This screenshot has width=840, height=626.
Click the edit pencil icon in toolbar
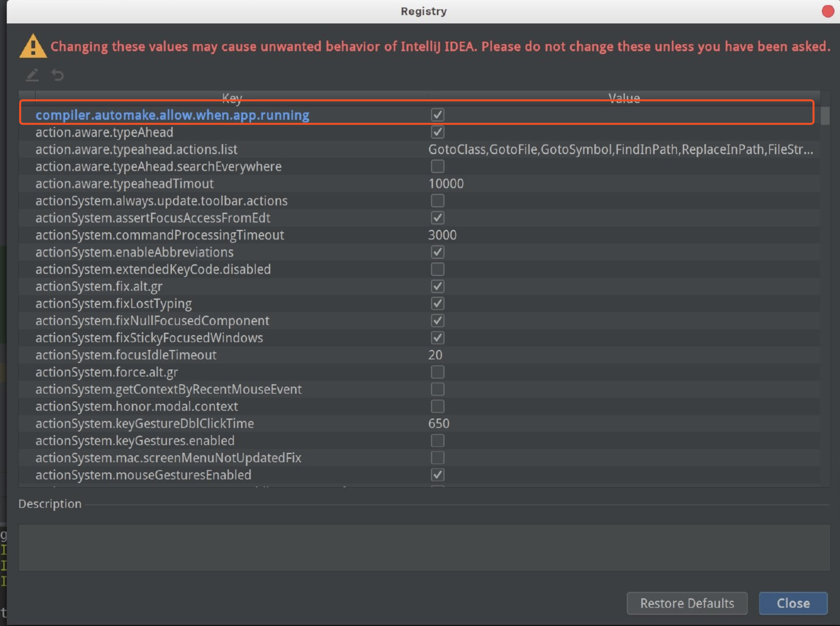32,75
